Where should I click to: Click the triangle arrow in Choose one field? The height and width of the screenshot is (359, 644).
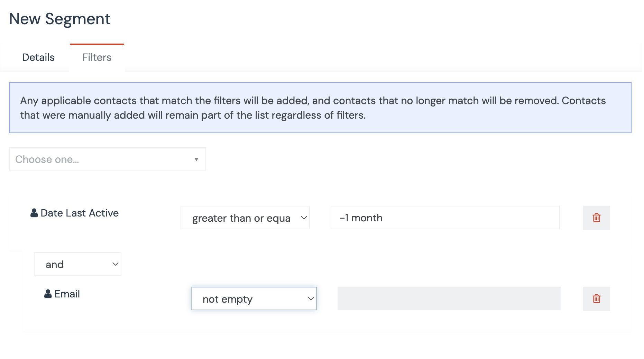196,159
